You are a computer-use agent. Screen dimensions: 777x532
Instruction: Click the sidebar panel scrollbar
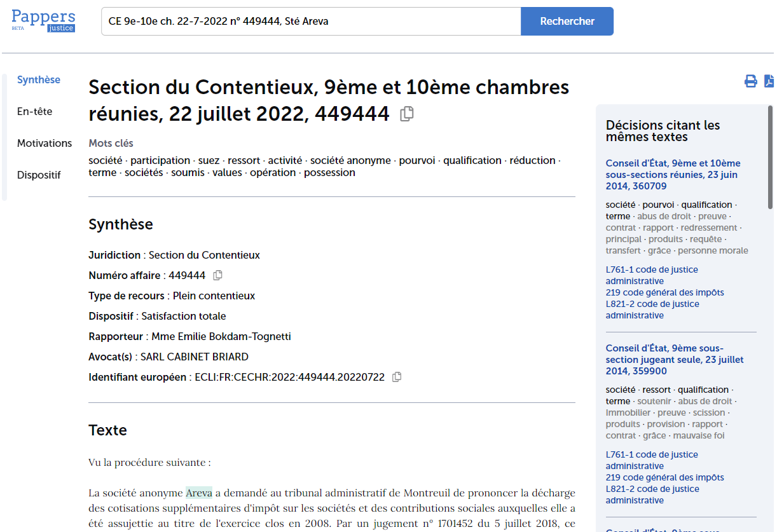click(x=771, y=157)
